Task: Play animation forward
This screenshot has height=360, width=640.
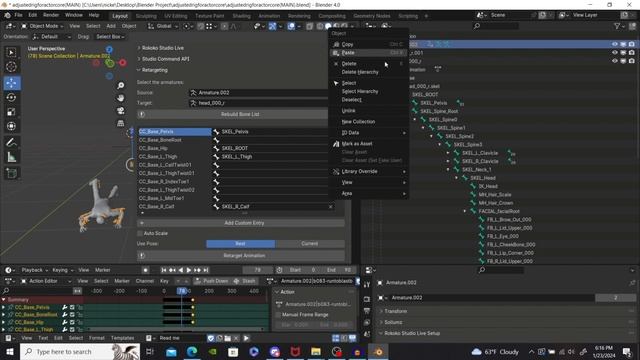Action: coord(189,270)
